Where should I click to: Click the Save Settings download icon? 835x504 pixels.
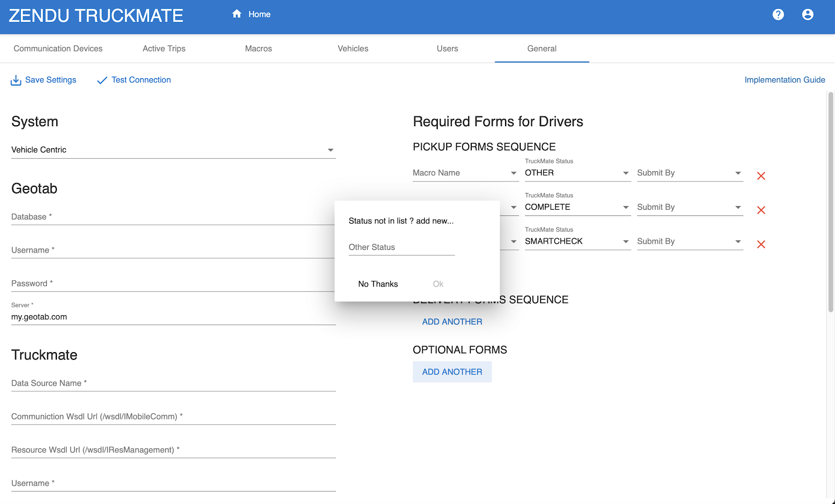[x=16, y=80]
